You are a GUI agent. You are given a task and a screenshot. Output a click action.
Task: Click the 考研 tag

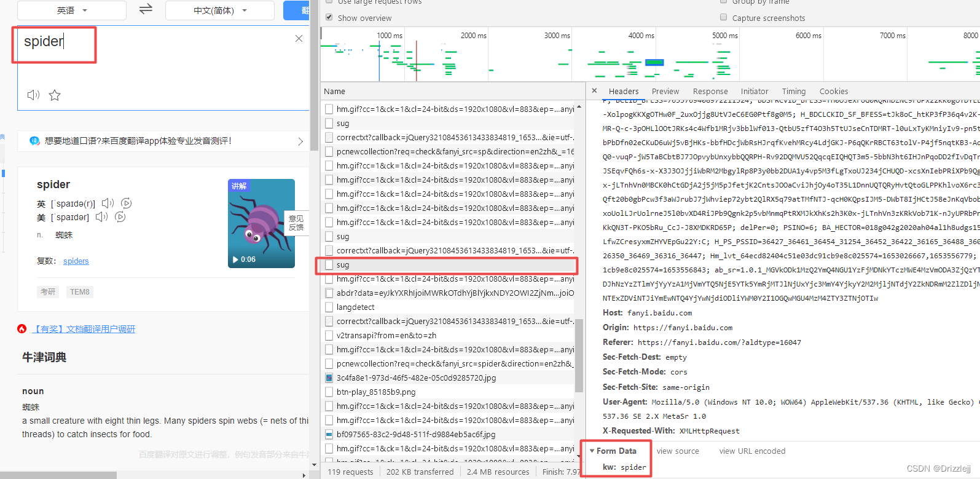[48, 292]
